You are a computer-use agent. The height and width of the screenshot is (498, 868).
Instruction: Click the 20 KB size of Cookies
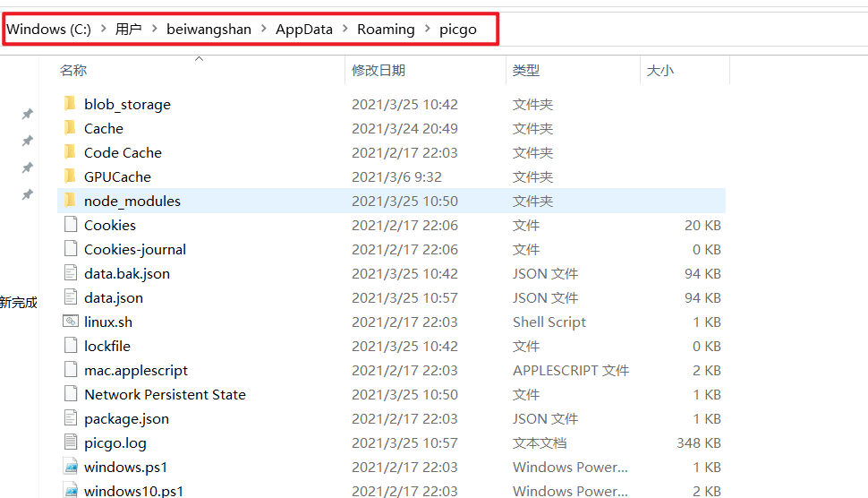point(702,225)
